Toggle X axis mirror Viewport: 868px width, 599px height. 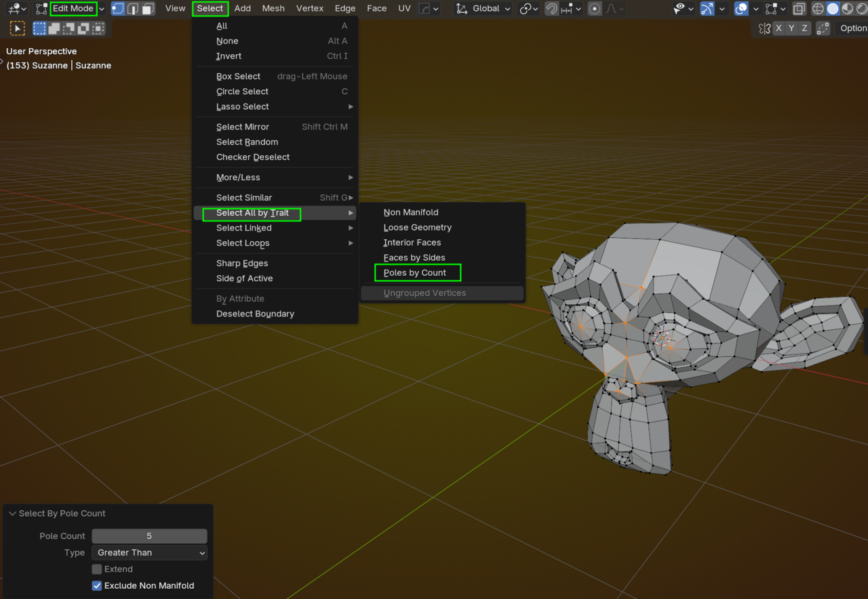point(778,28)
